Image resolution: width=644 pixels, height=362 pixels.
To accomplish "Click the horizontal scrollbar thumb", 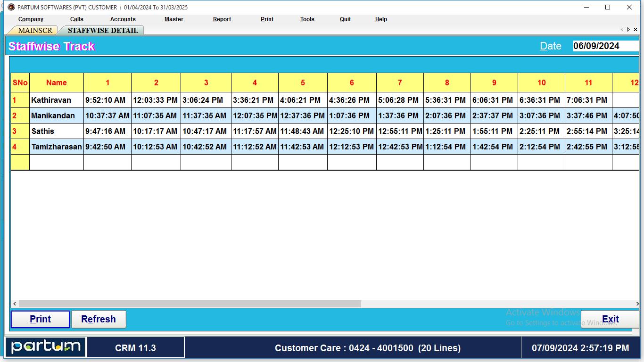I will [190, 304].
